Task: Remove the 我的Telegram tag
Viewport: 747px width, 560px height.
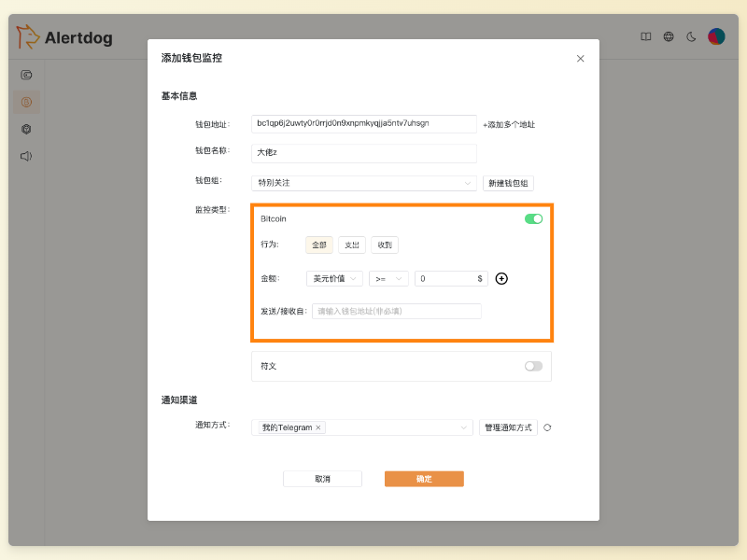Action: pos(318,427)
